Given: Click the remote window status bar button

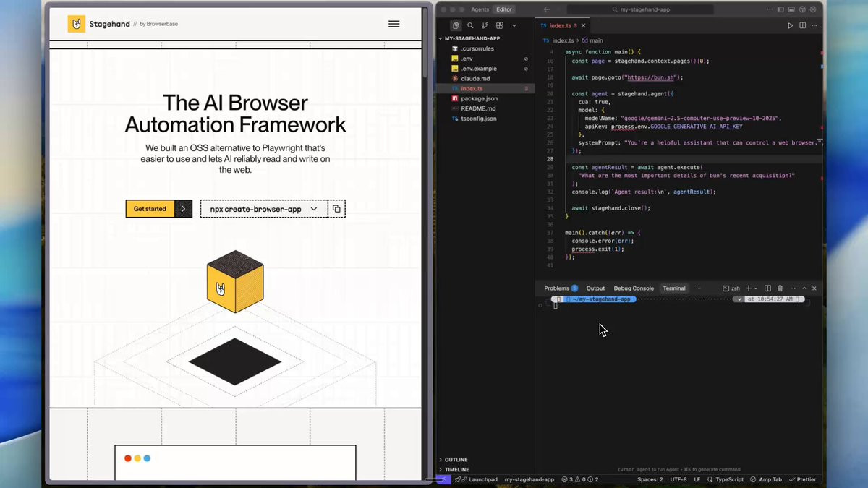Looking at the screenshot, I should [443, 479].
